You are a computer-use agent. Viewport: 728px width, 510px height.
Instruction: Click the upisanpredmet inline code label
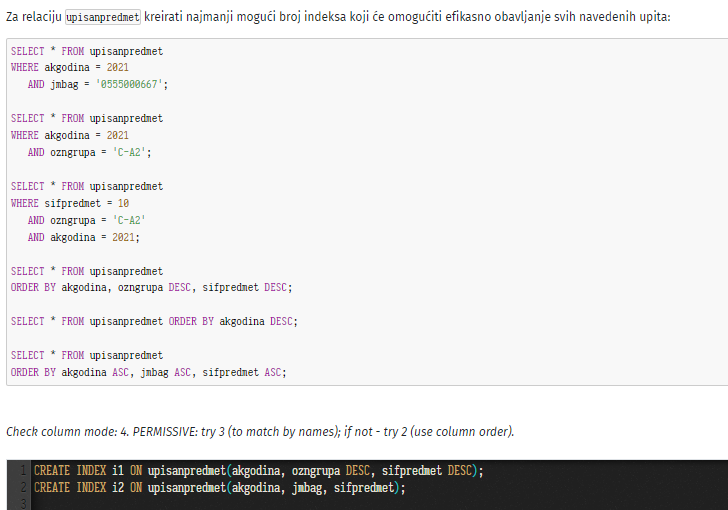tap(103, 17)
